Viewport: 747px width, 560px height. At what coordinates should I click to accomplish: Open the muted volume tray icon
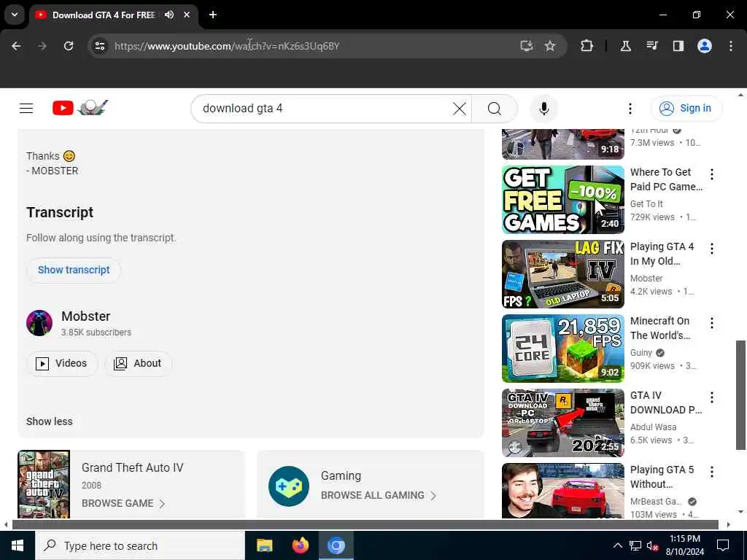click(652, 545)
